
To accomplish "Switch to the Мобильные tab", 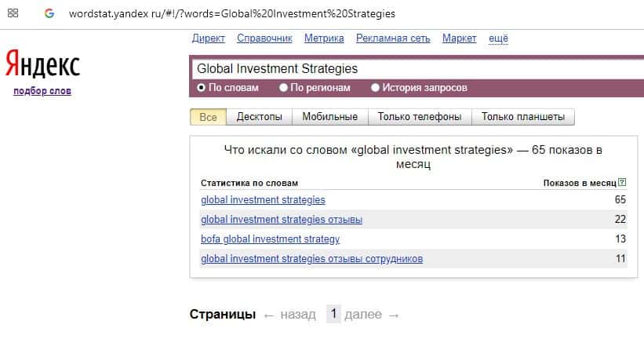I will click(x=330, y=117).
